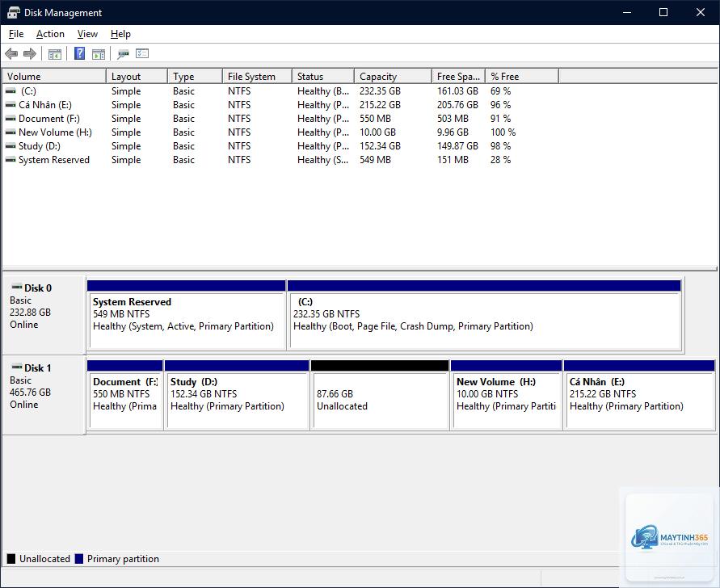Click the Disk 1 label panel

click(x=44, y=395)
